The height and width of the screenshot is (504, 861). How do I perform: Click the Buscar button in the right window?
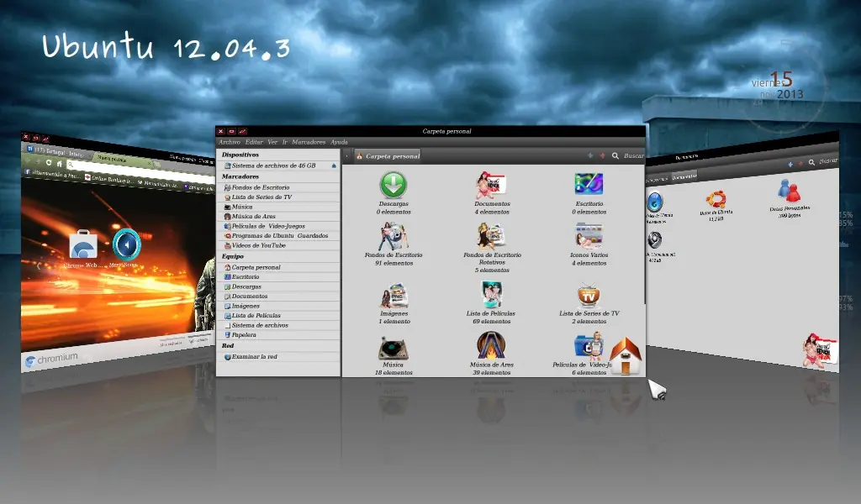[x=828, y=160]
